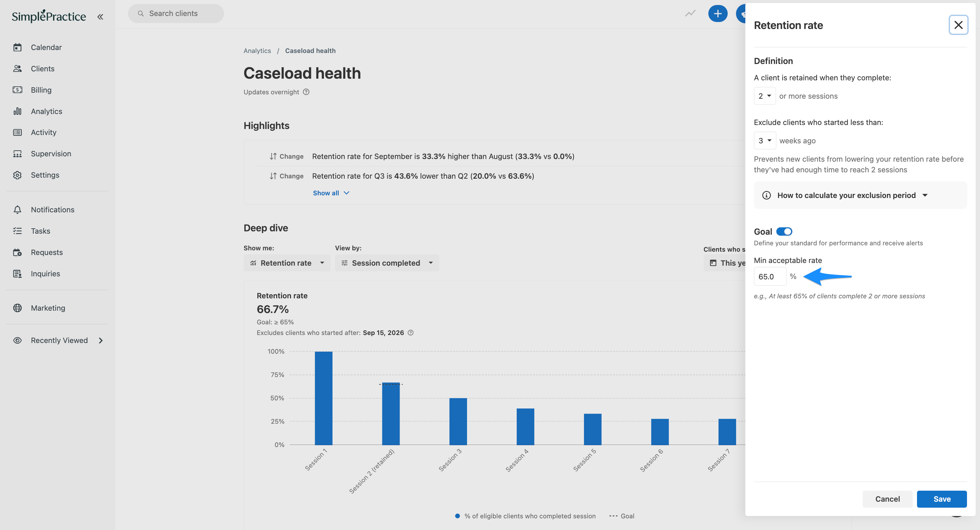Click the magnifier icon in the search box

point(141,13)
